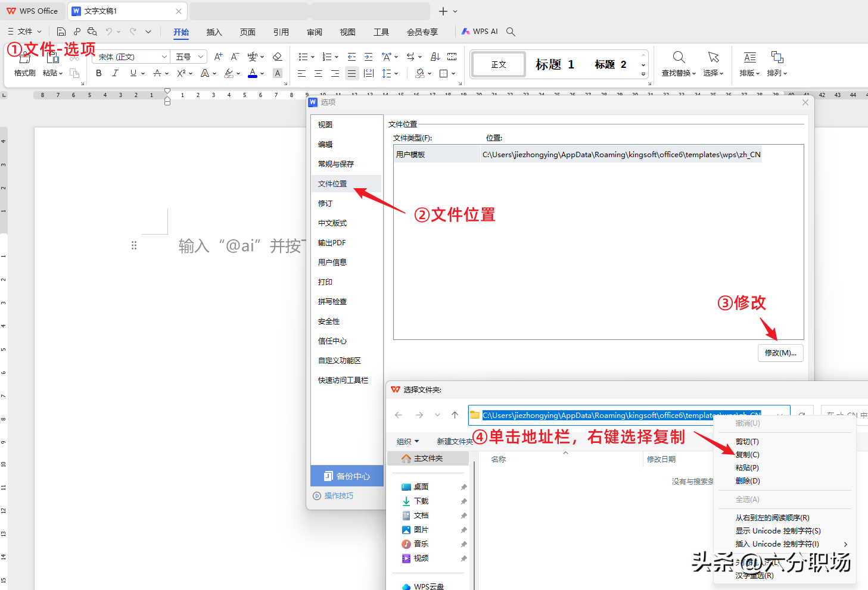Open 查找替换 find and replace

[x=679, y=64]
